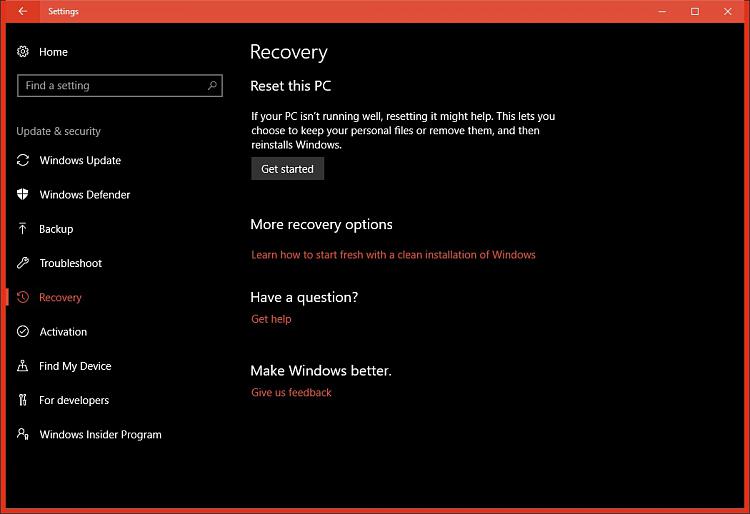Click the Home gear icon
This screenshot has height=514, width=750.
[x=22, y=52]
